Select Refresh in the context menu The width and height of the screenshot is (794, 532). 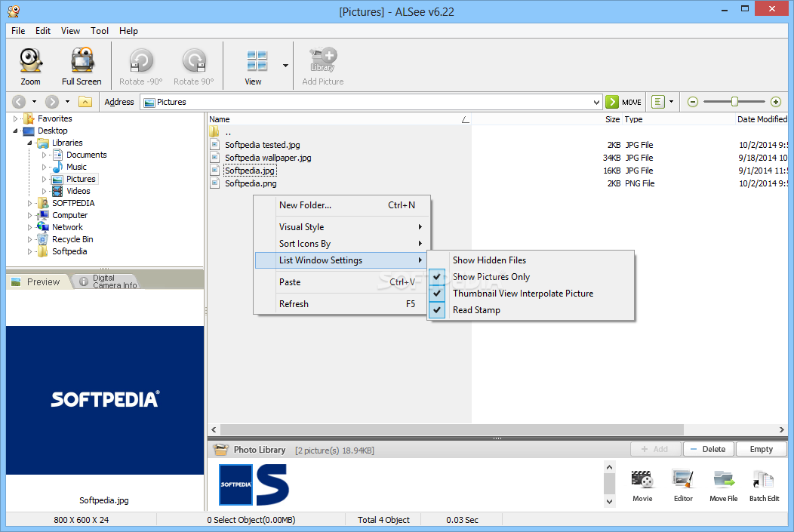point(343,303)
